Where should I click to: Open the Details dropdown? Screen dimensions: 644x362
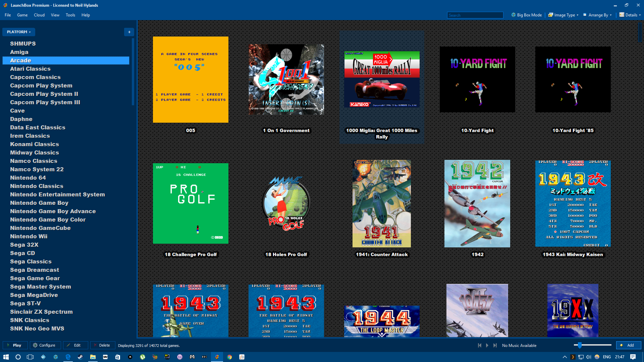pyautogui.click(x=630, y=15)
